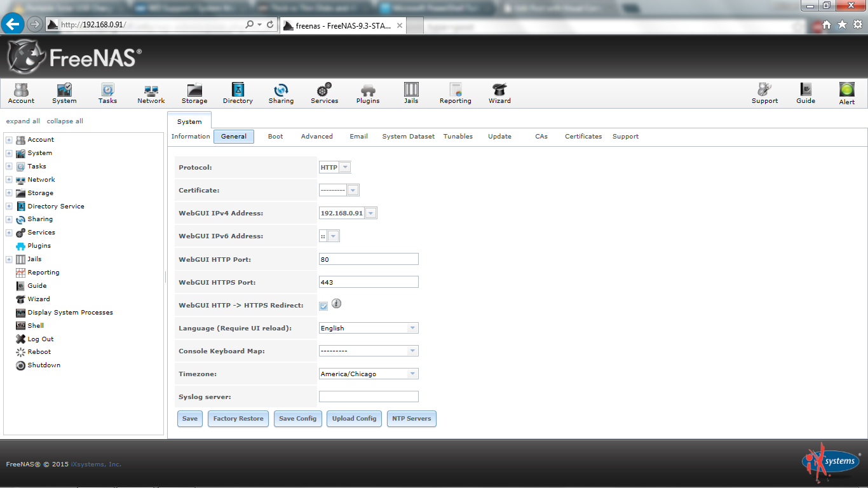The width and height of the screenshot is (868, 488).
Task: Open the Services toolbar icon
Action: (324, 93)
